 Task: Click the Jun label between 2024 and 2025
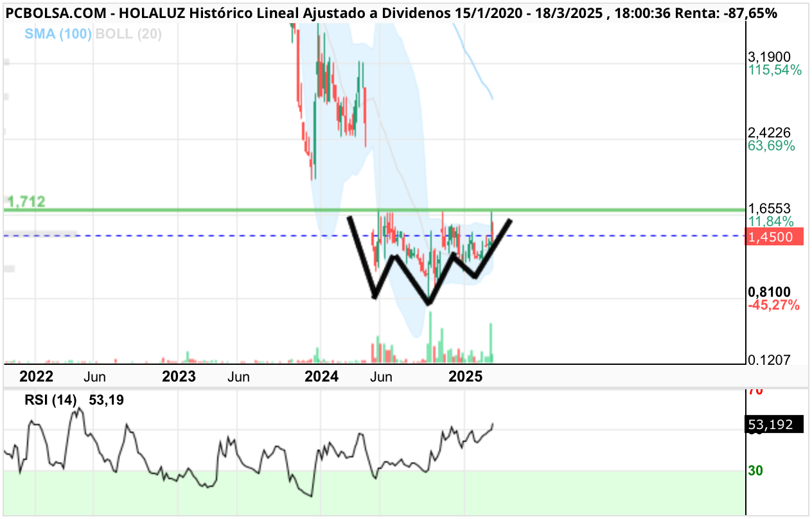(382, 376)
